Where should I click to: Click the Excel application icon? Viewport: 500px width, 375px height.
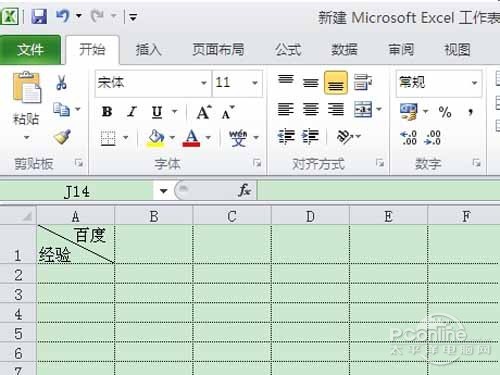(x=10, y=16)
